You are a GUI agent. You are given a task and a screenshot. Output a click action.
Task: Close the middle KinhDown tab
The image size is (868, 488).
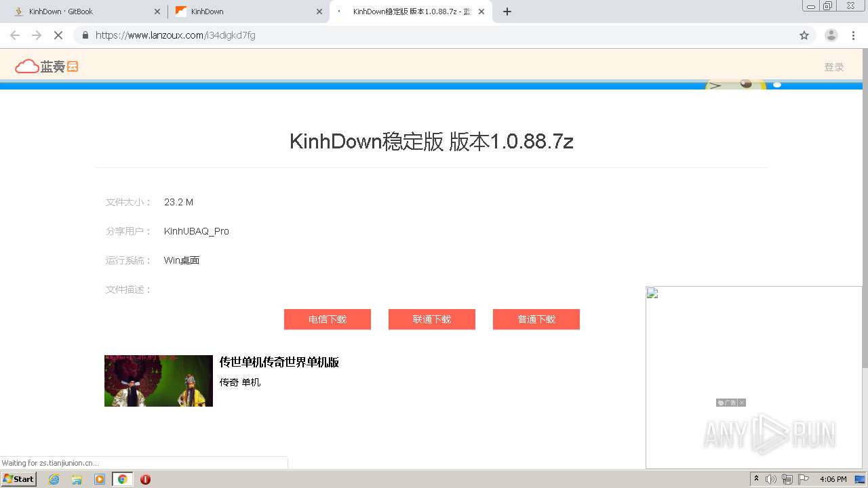click(319, 12)
